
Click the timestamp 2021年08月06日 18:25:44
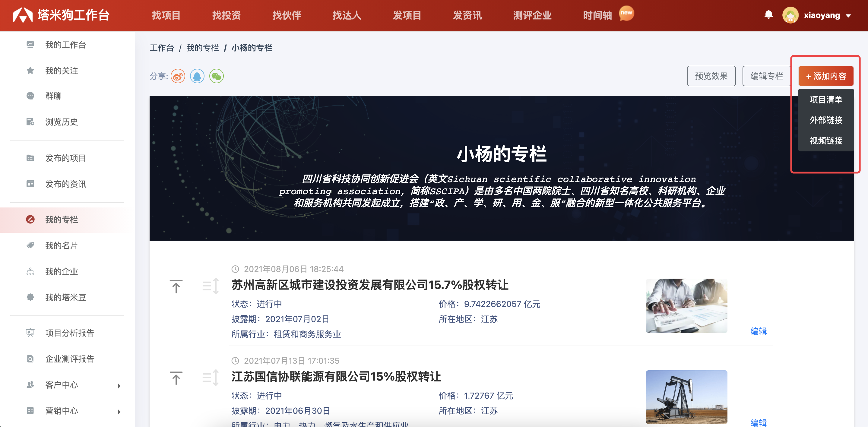pyautogui.click(x=293, y=269)
